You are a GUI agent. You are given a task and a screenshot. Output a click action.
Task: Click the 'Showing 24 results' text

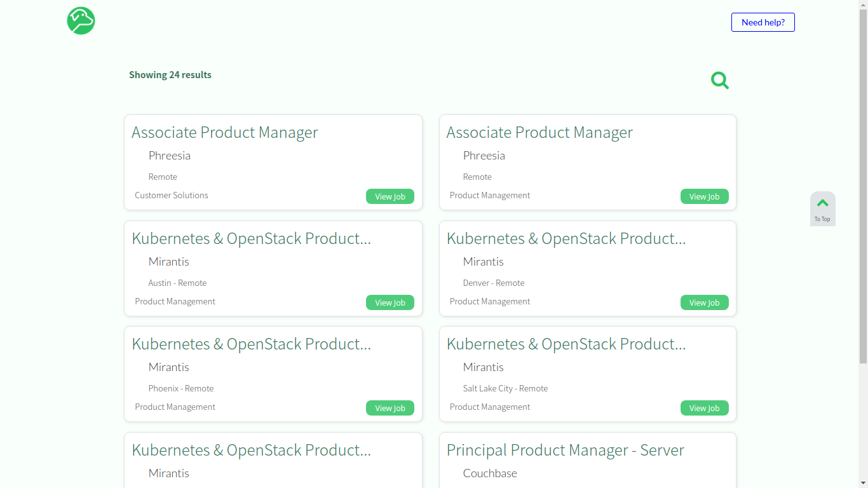170,74
